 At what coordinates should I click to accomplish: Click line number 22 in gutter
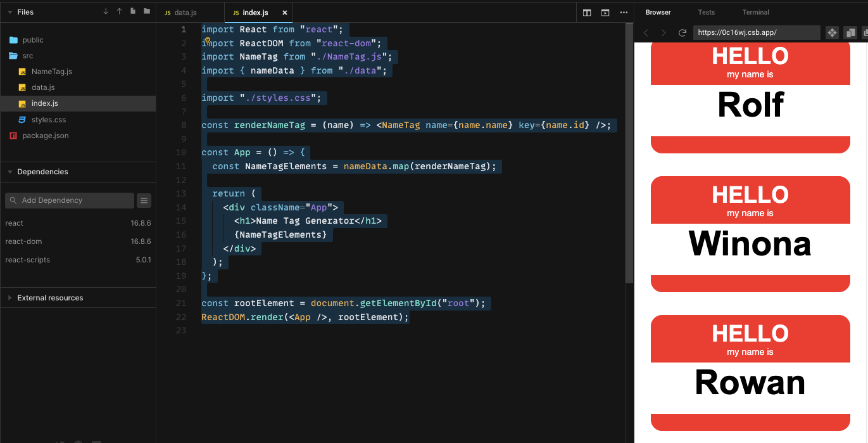pyautogui.click(x=181, y=317)
